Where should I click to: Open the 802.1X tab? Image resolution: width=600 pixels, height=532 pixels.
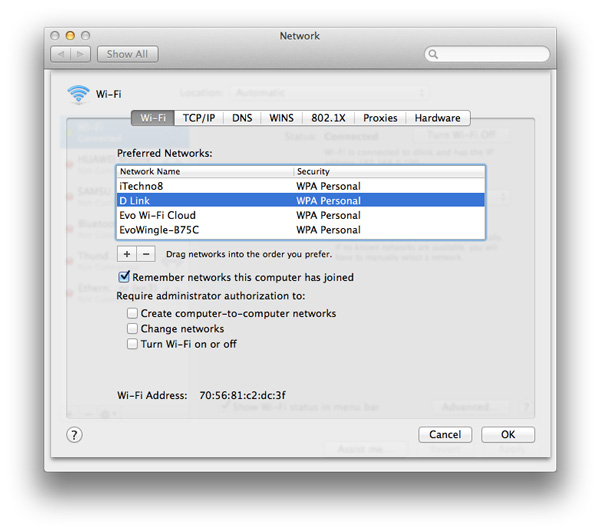[x=328, y=118]
